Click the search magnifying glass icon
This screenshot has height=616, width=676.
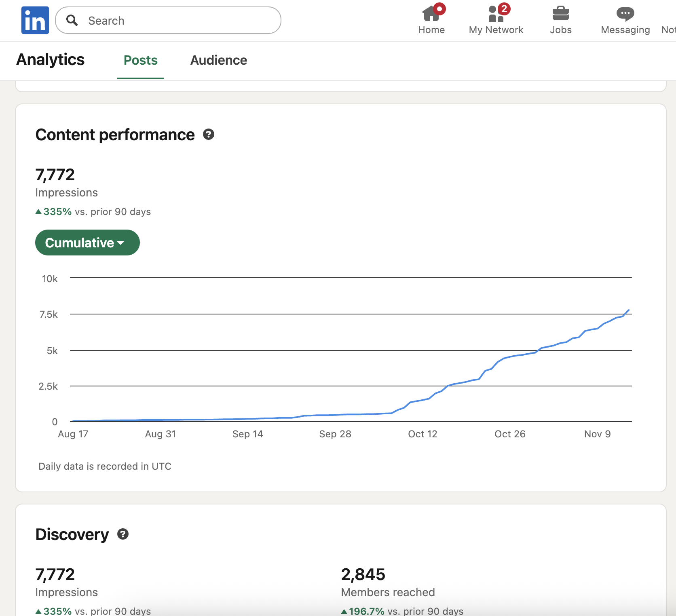[x=72, y=20]
